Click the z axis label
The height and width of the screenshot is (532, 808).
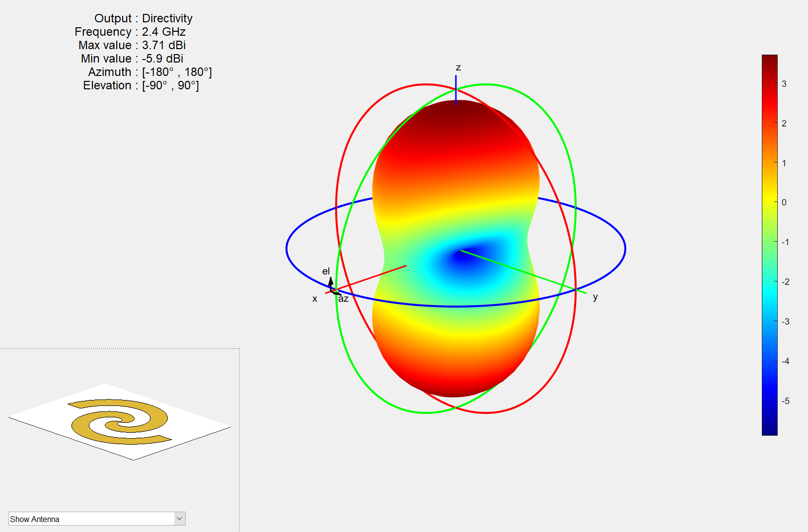coord(458,67)
